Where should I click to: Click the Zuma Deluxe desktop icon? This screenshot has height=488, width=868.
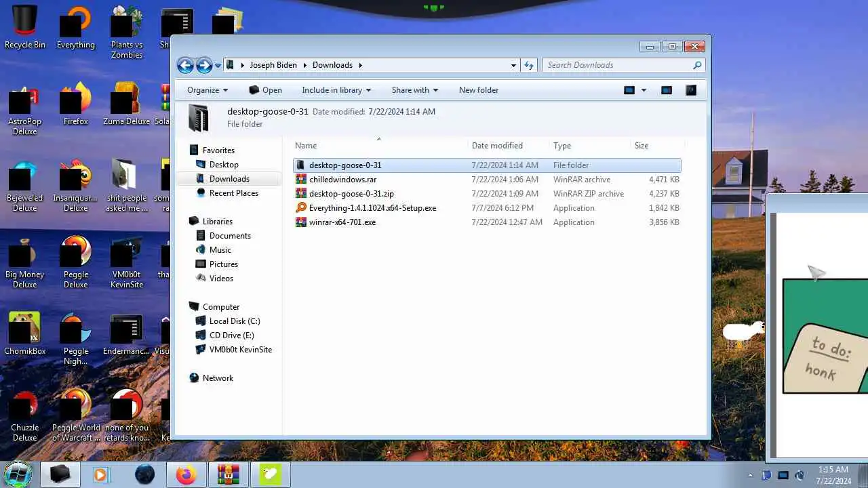tap(127, 104)
